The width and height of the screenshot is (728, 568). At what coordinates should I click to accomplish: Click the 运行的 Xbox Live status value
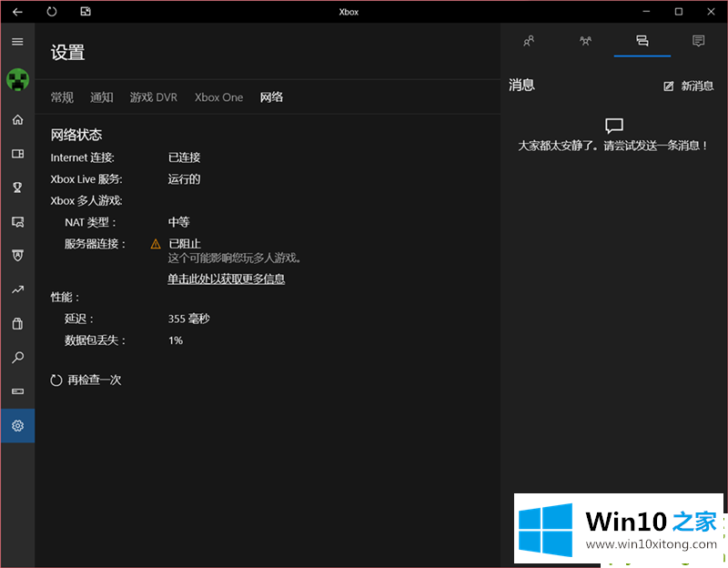184,178
